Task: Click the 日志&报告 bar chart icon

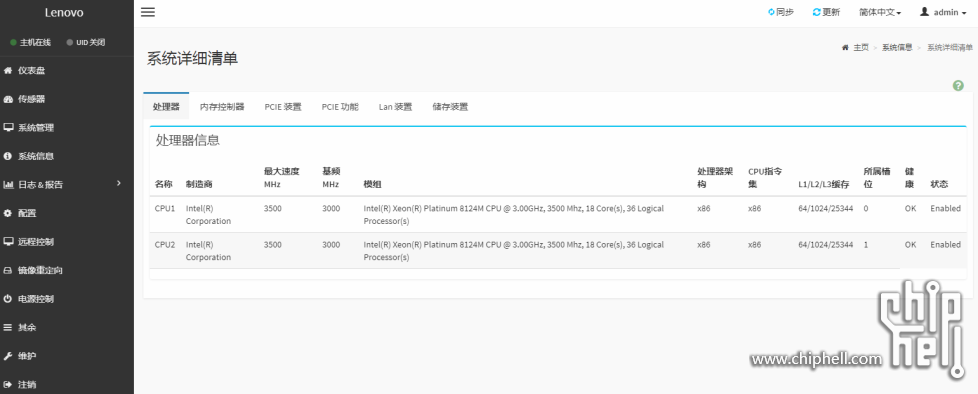Action: [x=8, y=185]
